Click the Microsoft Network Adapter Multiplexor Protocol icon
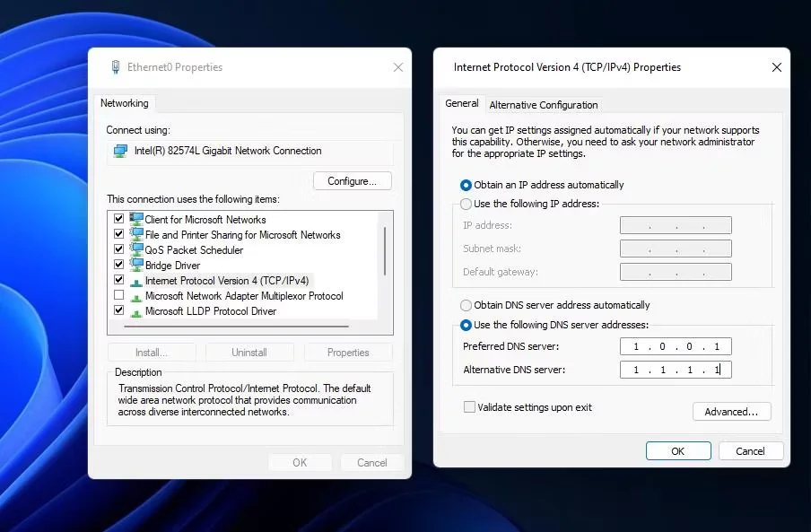Image resolution: width=811 pixels, height=532 pixels. coord(135,295)
